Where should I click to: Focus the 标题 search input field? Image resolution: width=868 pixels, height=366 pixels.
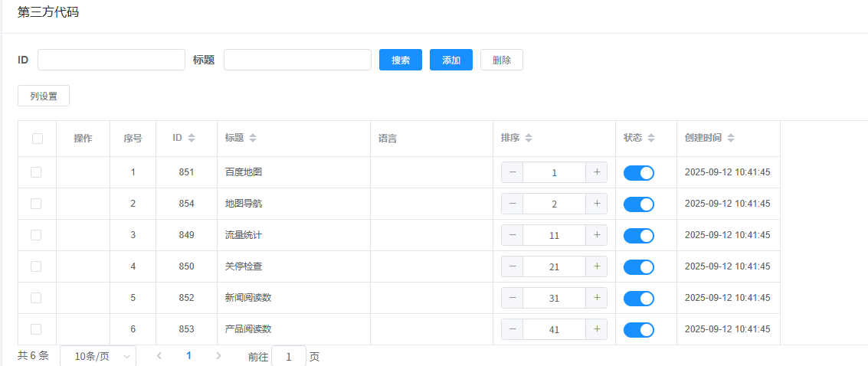(297, 60)
